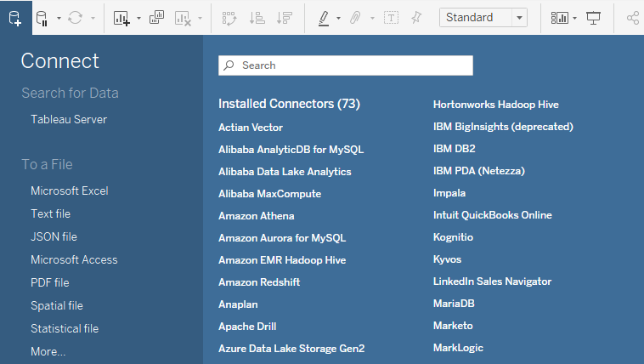Select MarkLogic connector

pyautogui.click(x=458, y=348)
